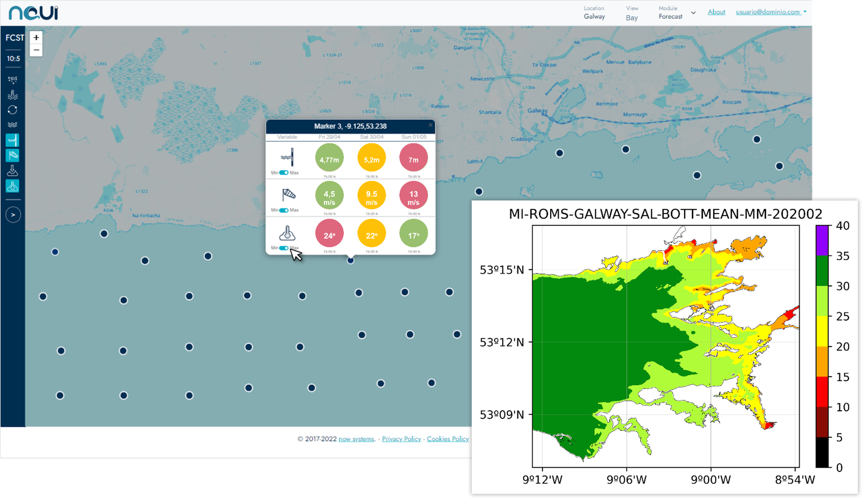
Task: Open the Location Galway selector
Action: coord(594,13)
